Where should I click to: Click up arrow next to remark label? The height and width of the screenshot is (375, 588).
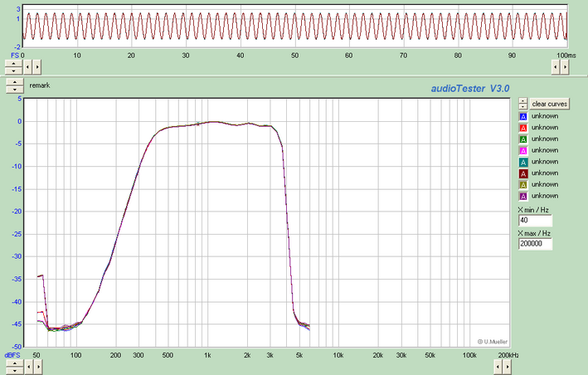14,82
